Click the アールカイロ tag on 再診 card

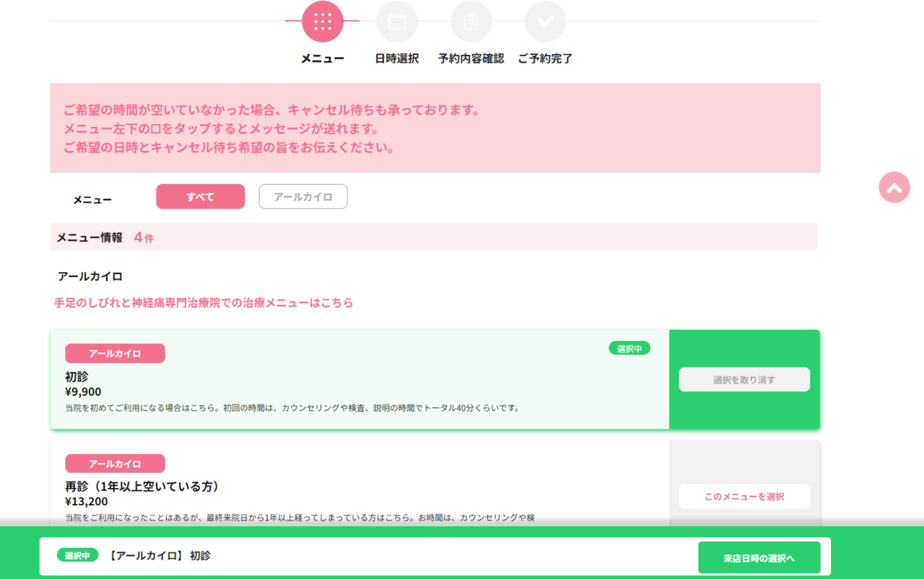tap(115, 463)
